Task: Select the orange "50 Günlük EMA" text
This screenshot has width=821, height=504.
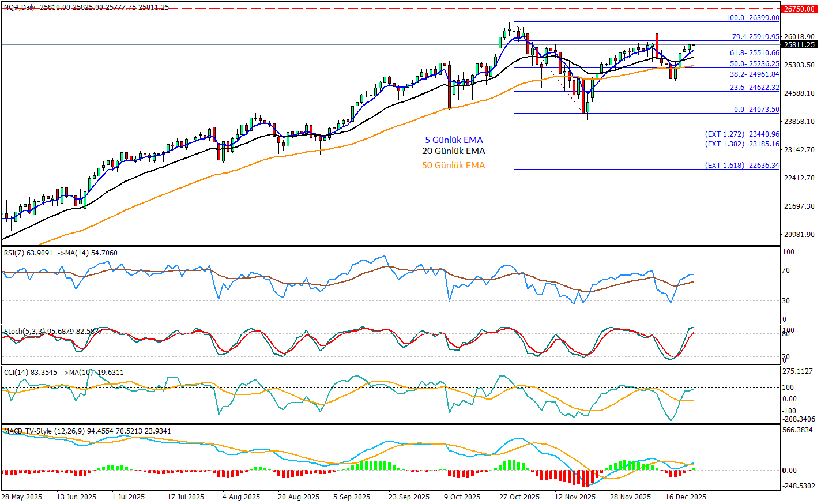Action: click(454, 166)
